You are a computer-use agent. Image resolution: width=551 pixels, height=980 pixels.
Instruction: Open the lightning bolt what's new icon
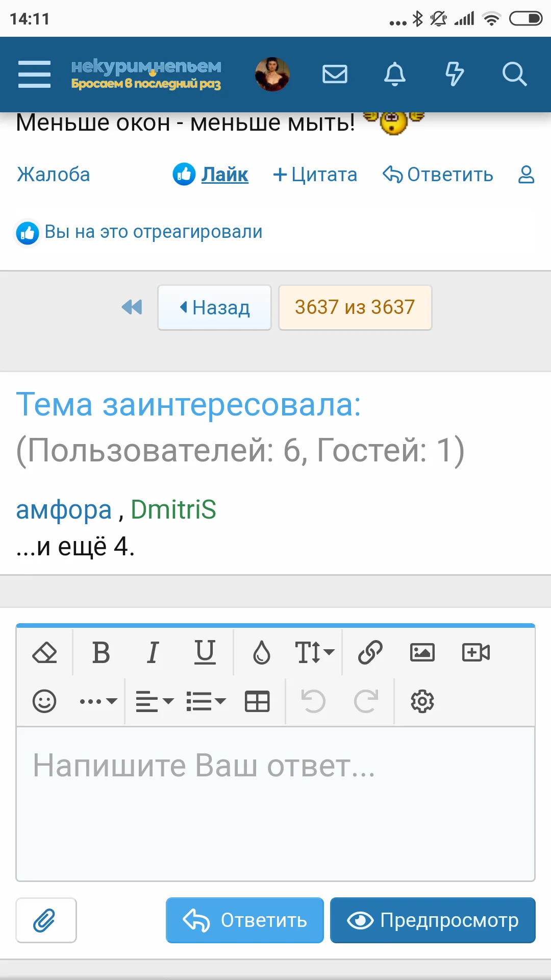click(x=455, y=75)
